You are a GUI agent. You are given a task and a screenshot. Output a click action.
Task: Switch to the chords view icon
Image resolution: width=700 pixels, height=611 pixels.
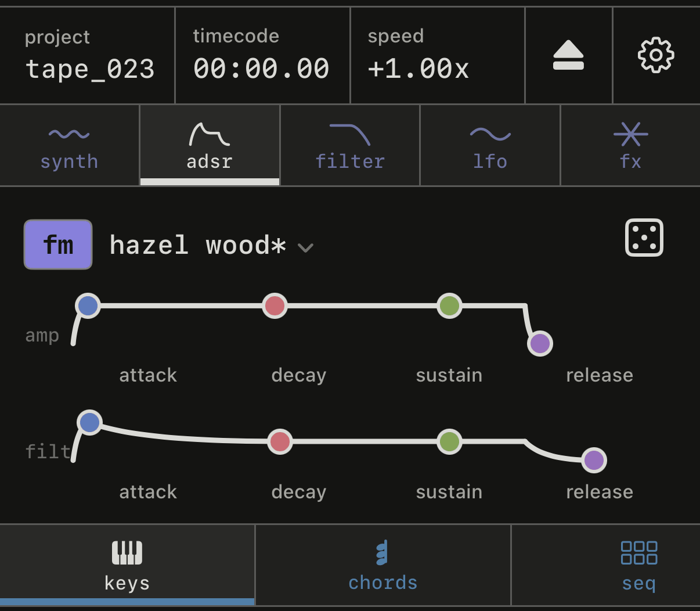(382, 552)
